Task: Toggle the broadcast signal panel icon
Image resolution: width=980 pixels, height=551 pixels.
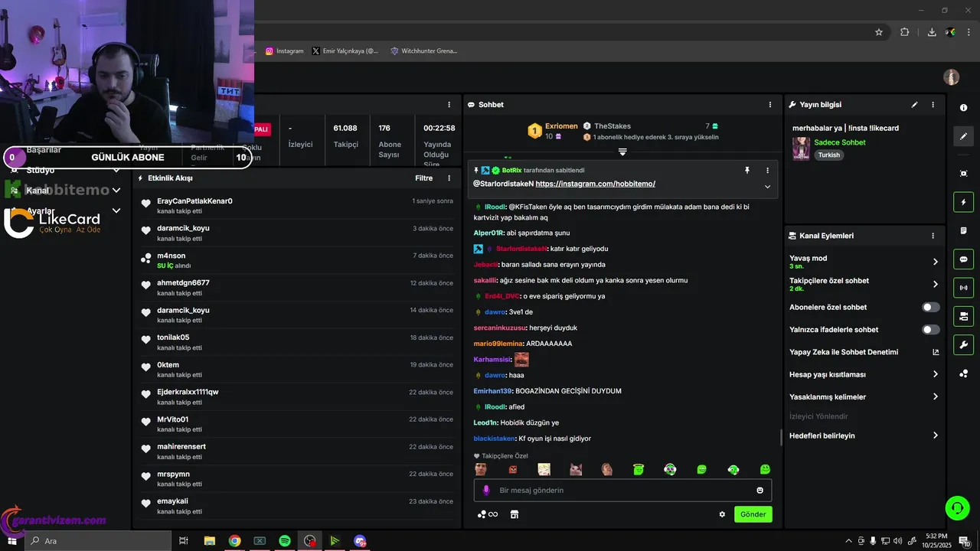Action: (963, 288)
